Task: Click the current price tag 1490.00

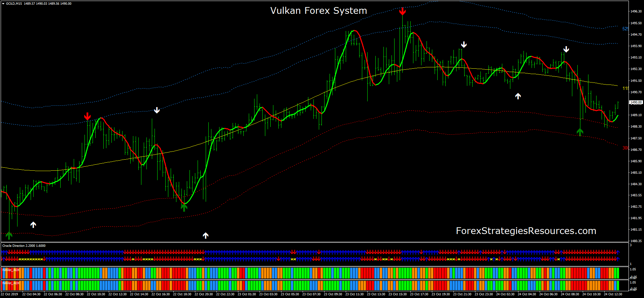Action: click(x=636, y=102)
